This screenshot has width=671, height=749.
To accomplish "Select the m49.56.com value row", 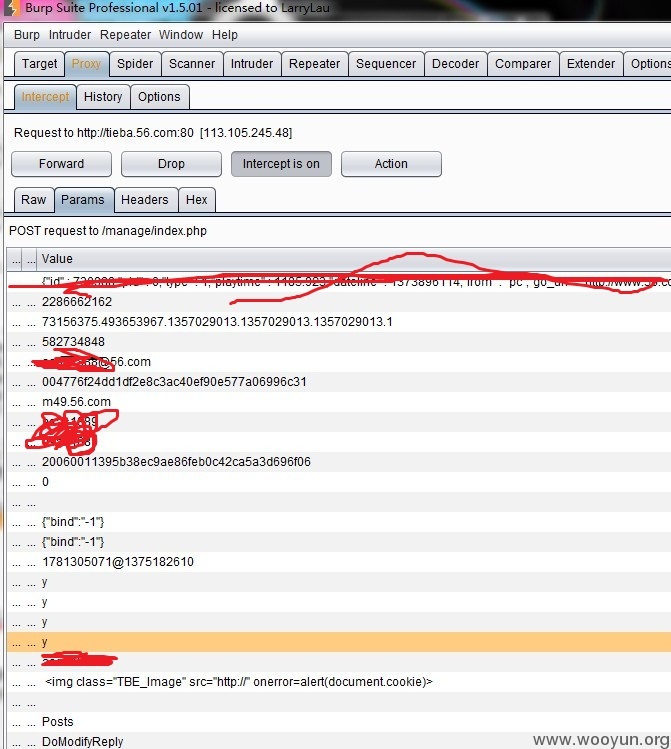I will point(339,402).
